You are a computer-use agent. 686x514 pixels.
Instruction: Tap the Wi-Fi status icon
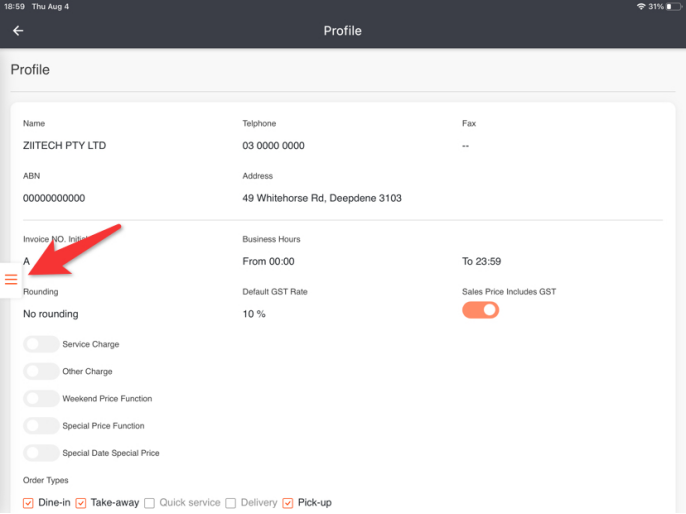[x=641, y=6]
